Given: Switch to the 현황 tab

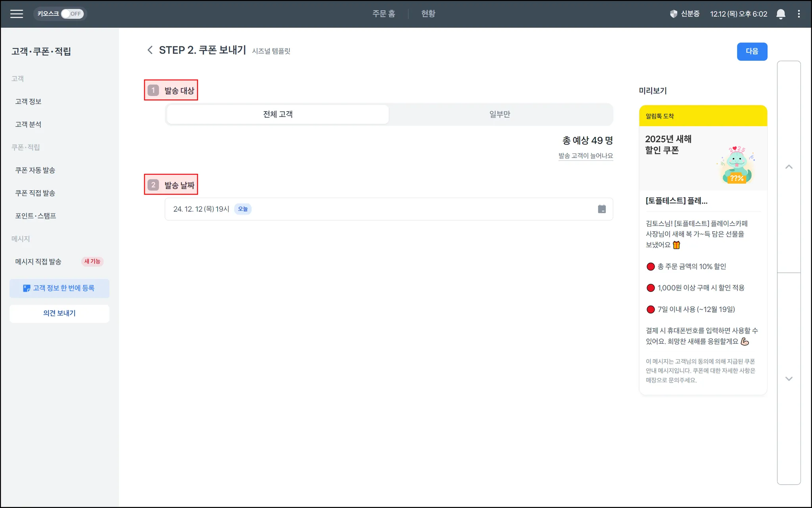Looking at the screenshot, I should click(428, 14).
